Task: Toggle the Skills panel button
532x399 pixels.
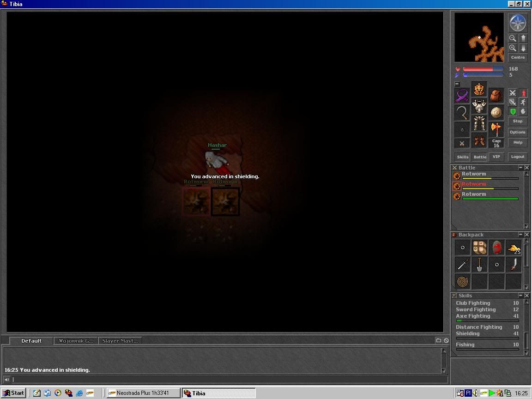Action: click(462, 157)
